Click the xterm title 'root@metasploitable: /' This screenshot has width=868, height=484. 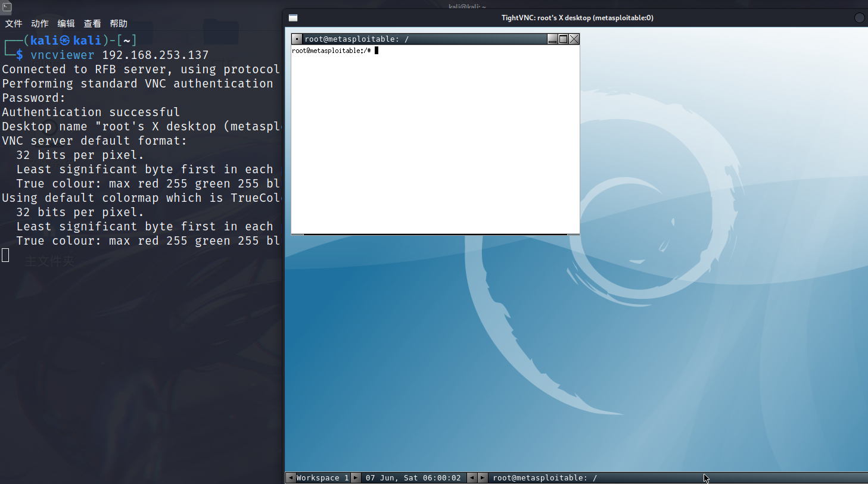coord(357,39)
